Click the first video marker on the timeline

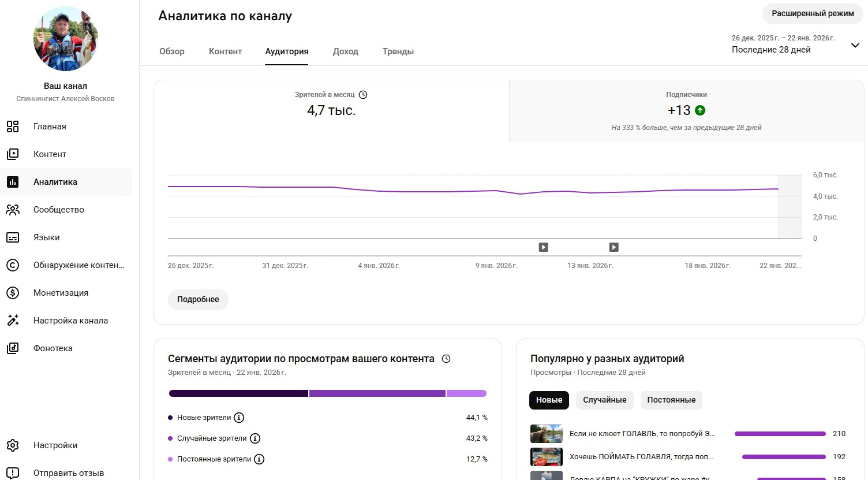[x=543, y=247]
